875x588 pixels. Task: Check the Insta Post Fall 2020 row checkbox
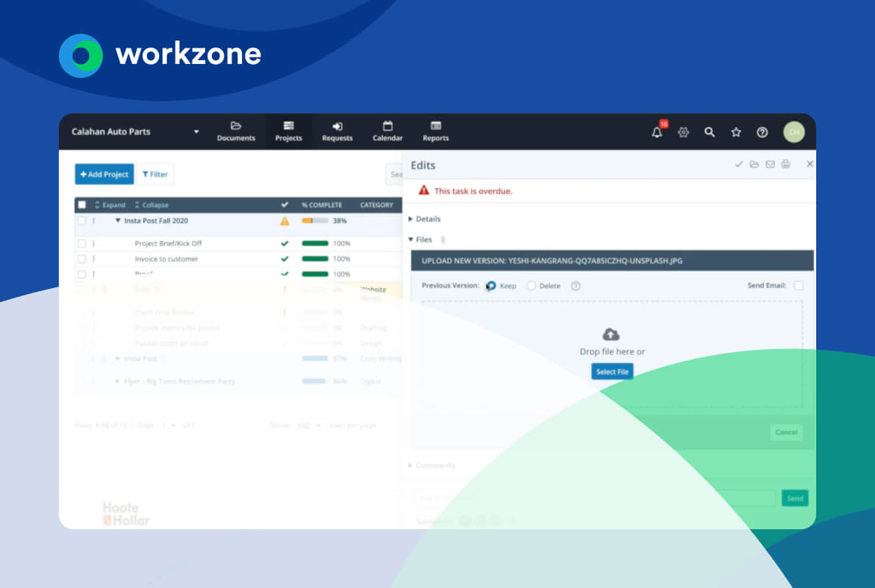click(x=81, y=220)
